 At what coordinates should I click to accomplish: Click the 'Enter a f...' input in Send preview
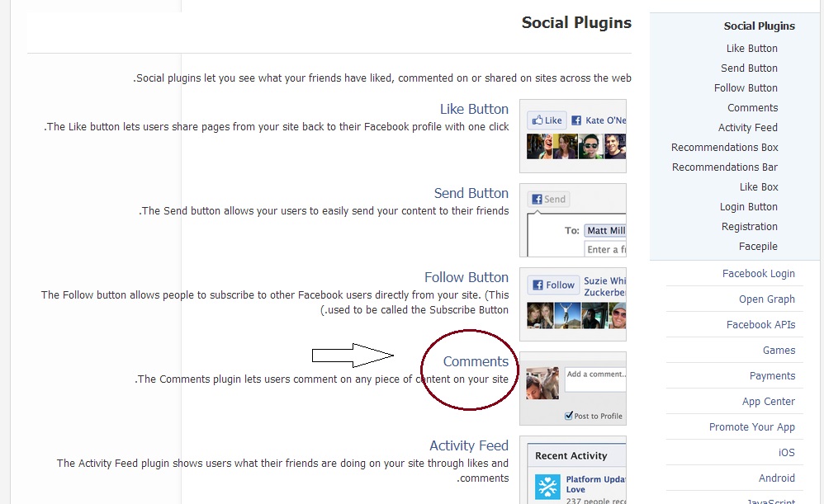point(605,249)
